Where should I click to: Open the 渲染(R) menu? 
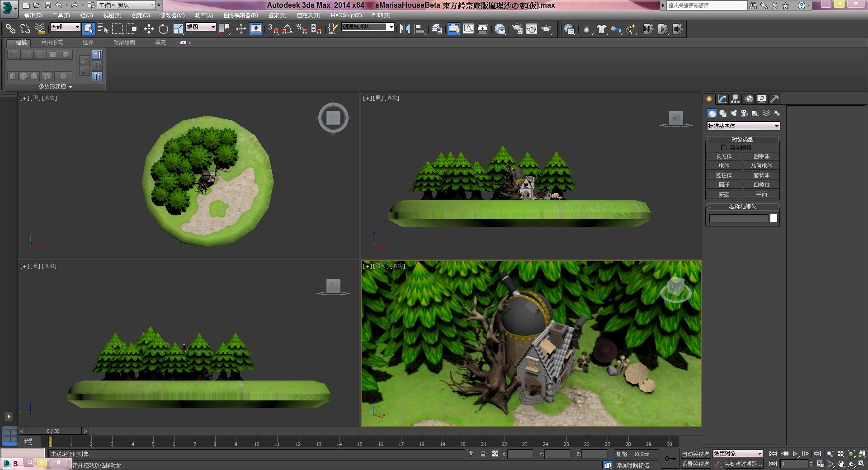coord(277,15)
